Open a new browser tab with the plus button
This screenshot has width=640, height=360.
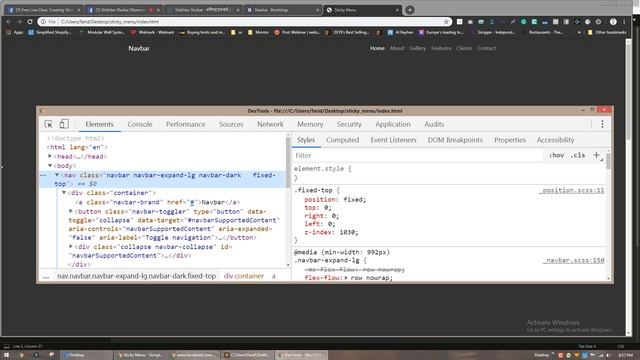click(410, 10)
